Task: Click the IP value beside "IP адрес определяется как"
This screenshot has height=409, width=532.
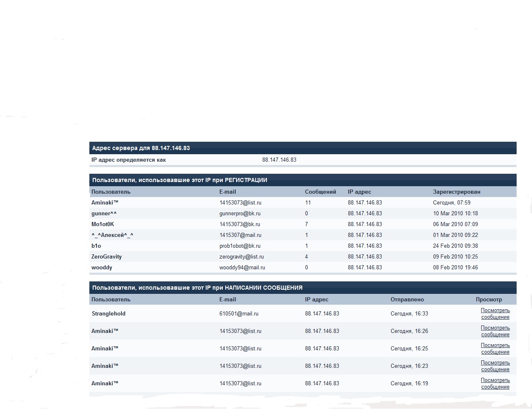Action: click(x=279, y=160)
